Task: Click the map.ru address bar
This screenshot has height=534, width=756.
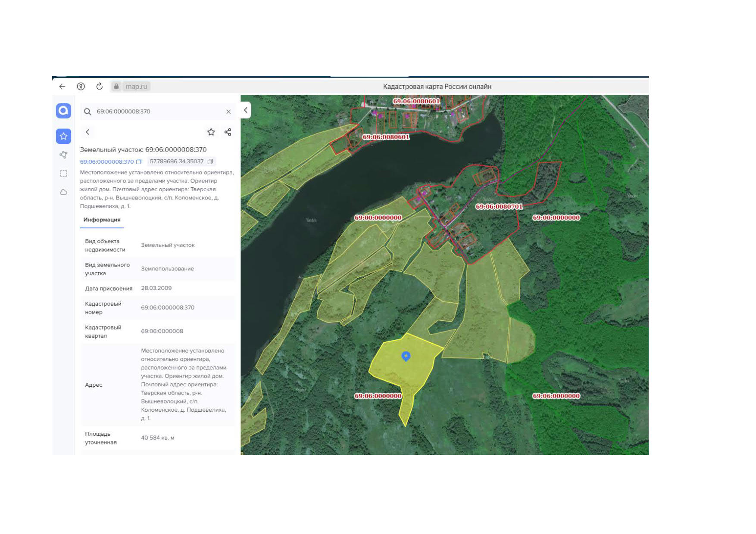Action: [x=136, y=87]
